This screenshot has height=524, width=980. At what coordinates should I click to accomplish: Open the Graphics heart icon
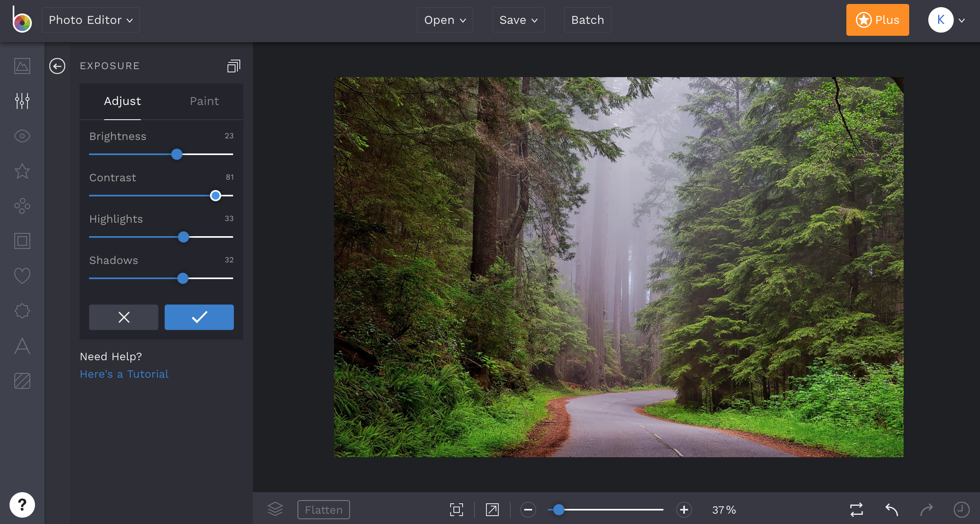point(22,276)
